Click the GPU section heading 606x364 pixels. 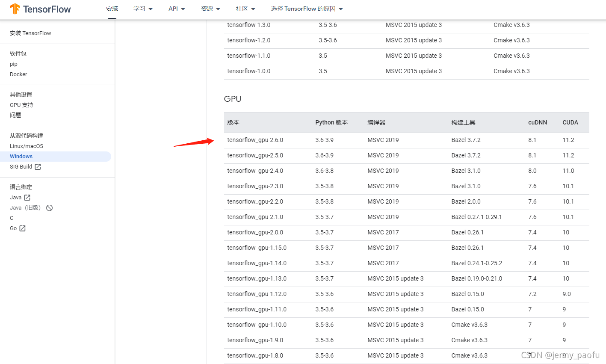coord(233,99)
